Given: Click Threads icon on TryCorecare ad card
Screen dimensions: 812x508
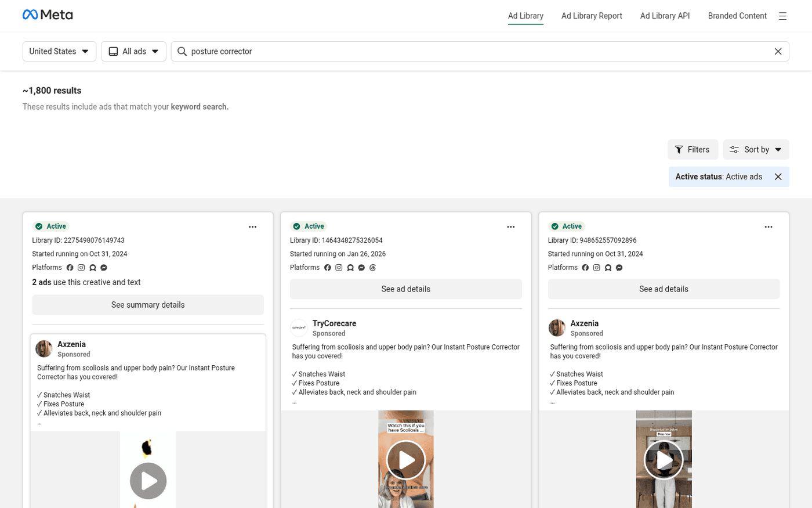Looking at the screenshot, I should pos(373,268).
